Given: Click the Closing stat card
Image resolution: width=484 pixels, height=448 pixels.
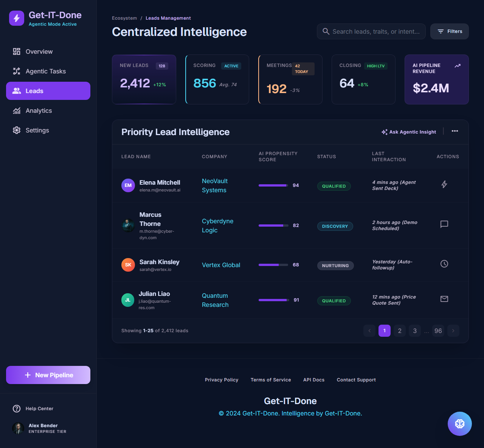Looking at the screenshot, I should tap(363, 79).
